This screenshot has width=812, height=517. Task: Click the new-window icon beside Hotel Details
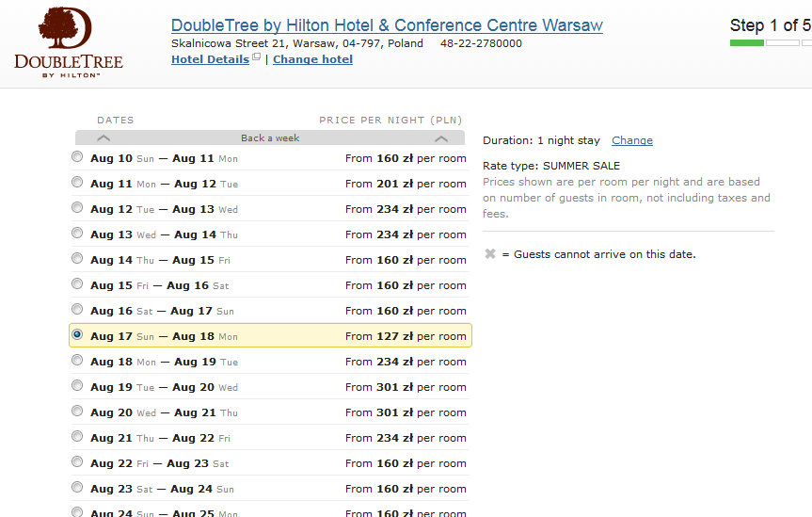tap(256, 57)
